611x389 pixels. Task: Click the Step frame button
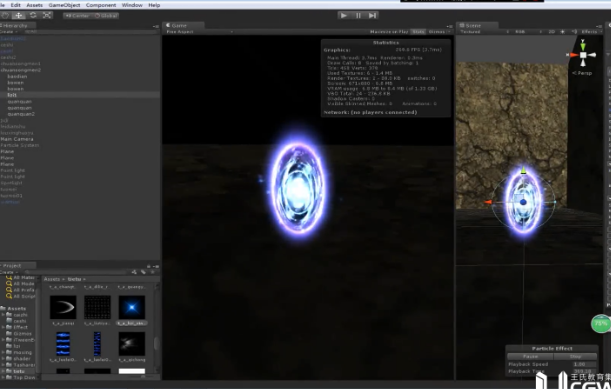click(373, 15)
